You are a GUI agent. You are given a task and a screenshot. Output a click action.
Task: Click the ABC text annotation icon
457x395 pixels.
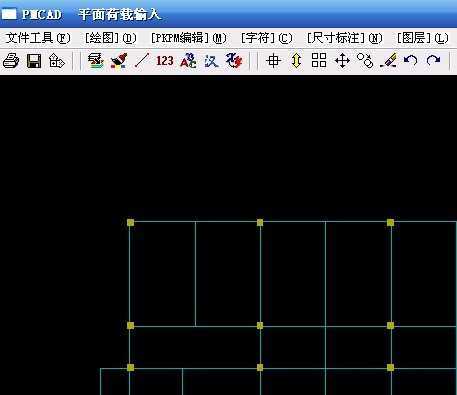coord(188,61)
